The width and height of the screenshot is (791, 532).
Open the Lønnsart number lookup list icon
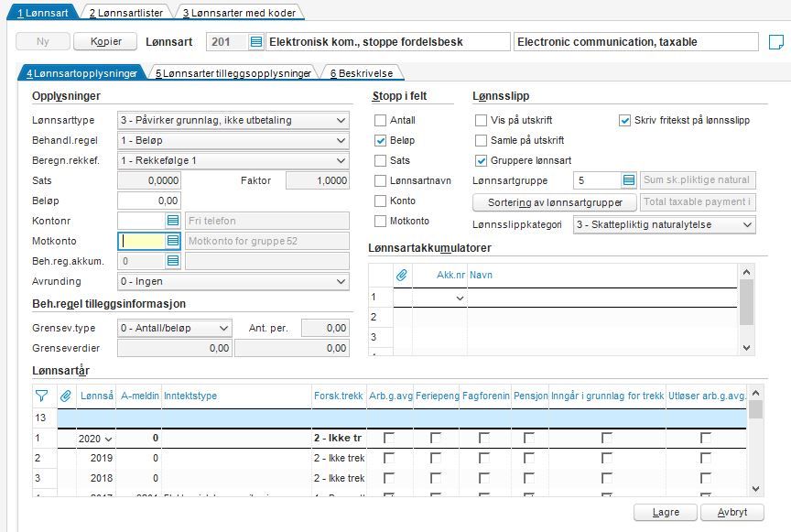pyautogui.click(x=255, y=42)
